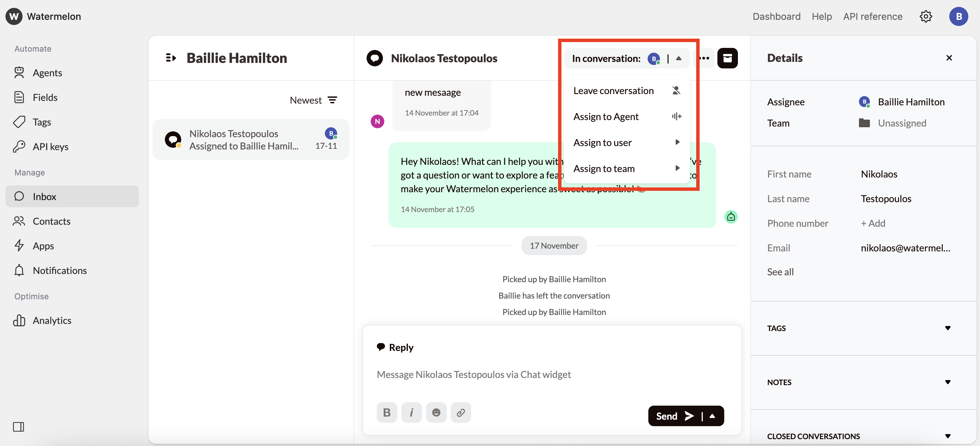Expand the TAGS section
Image resolution: width=980 pixels, height=446 pixels.
pos(947,328)
